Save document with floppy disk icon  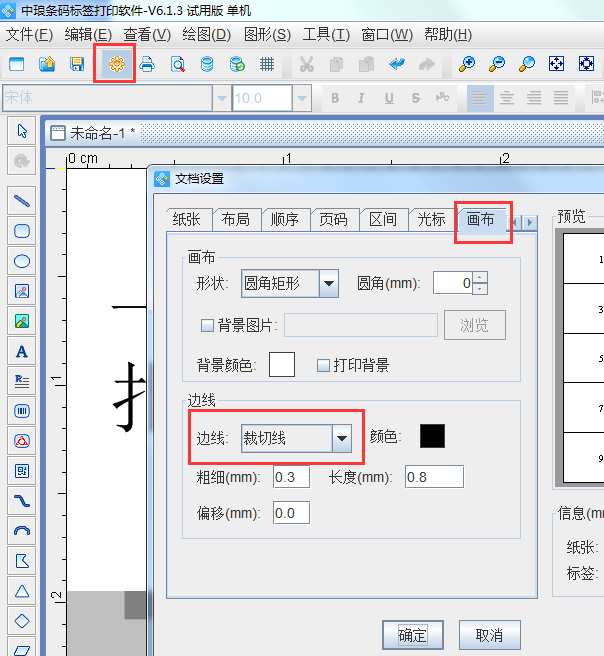(77, 64)
